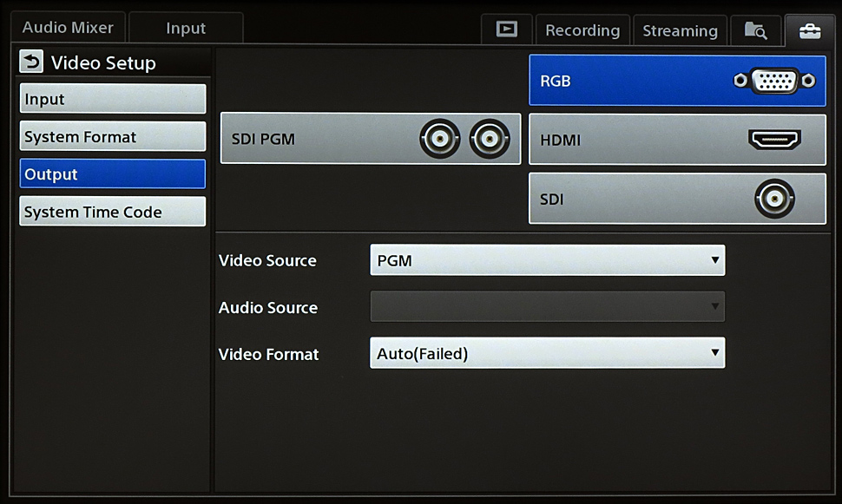Select Output in the Video Setup menu
Screen dimensions: 842x504
(113, 174)
